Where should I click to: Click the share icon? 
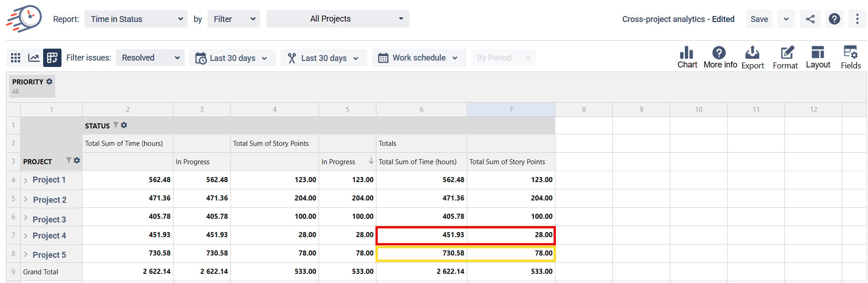(811, 19)
